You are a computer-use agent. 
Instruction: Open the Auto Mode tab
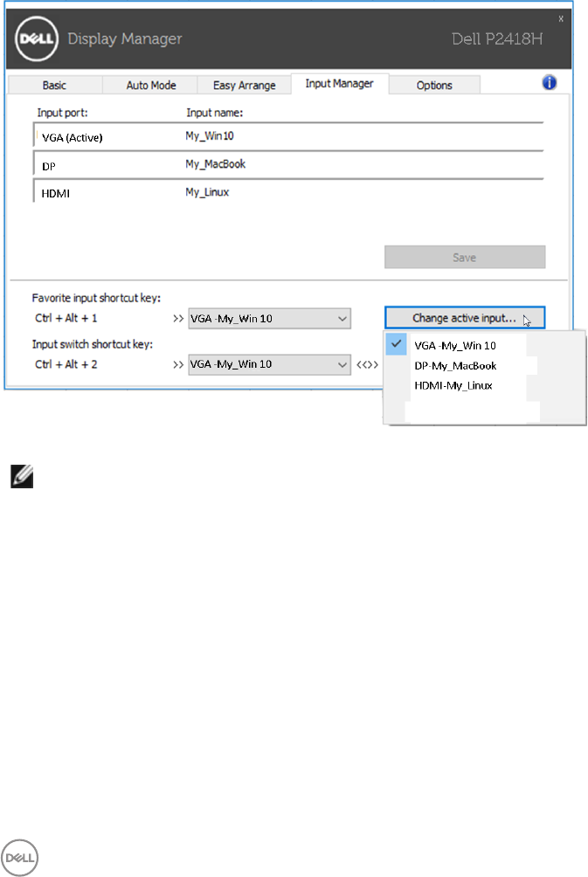point(150,85)
